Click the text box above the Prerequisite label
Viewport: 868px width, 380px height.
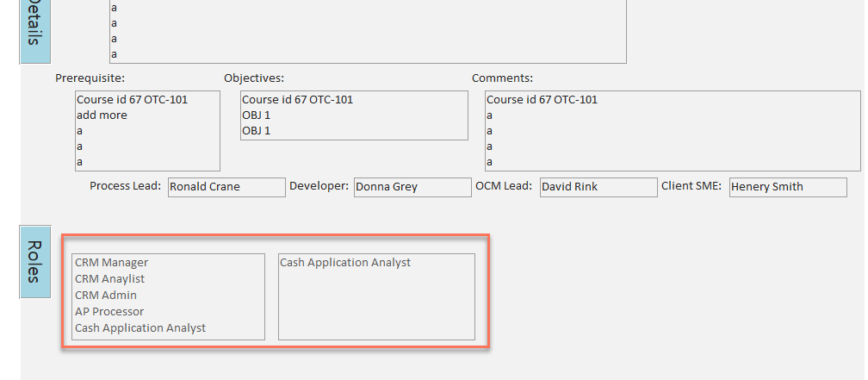pos(368,31)
